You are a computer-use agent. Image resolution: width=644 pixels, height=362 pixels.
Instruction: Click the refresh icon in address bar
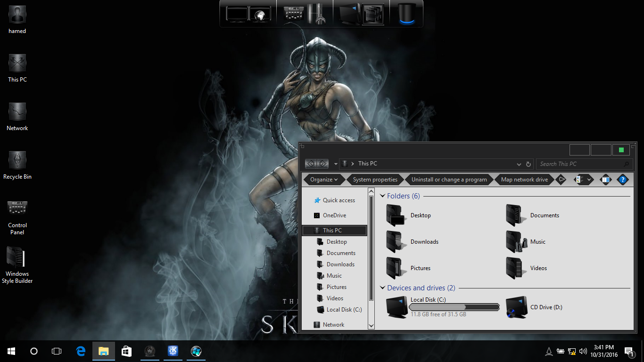528,164
